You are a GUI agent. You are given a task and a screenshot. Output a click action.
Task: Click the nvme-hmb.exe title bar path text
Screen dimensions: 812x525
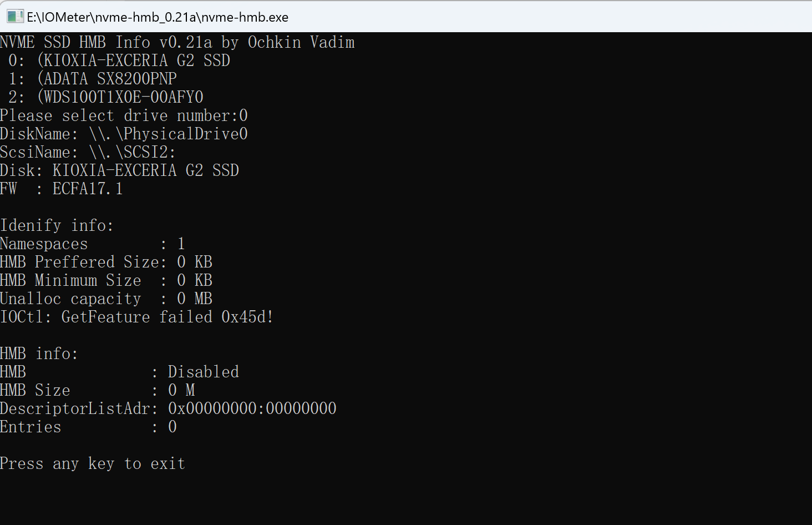coord(158,17)
